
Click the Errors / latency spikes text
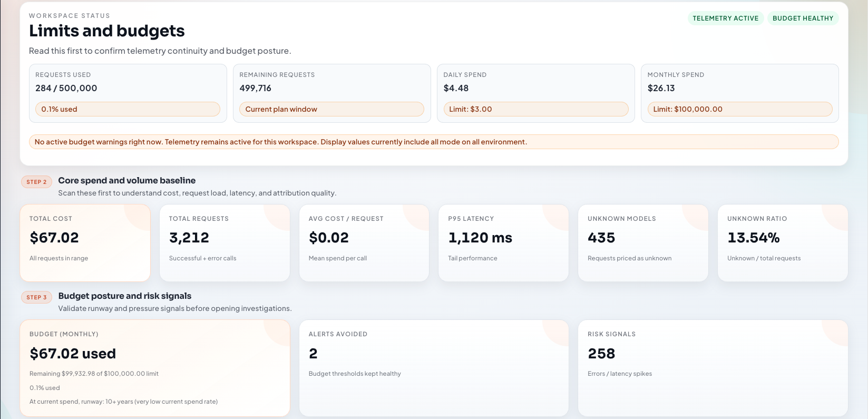620,374
